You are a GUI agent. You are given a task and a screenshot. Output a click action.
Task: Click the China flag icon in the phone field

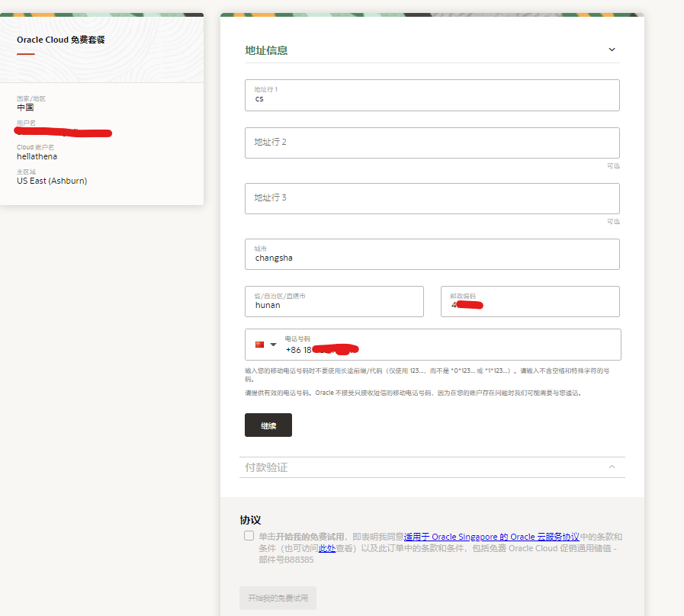click(x=259, y=345)
